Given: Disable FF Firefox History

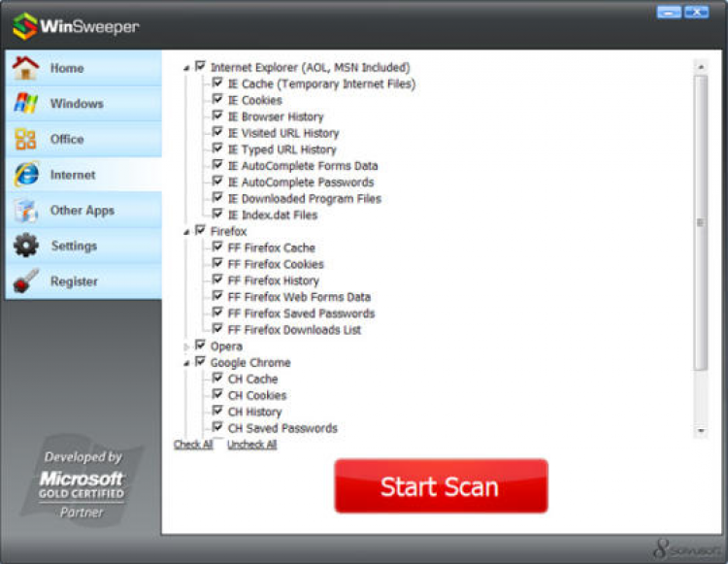Looking at the screenshot, I should (217, 280).
